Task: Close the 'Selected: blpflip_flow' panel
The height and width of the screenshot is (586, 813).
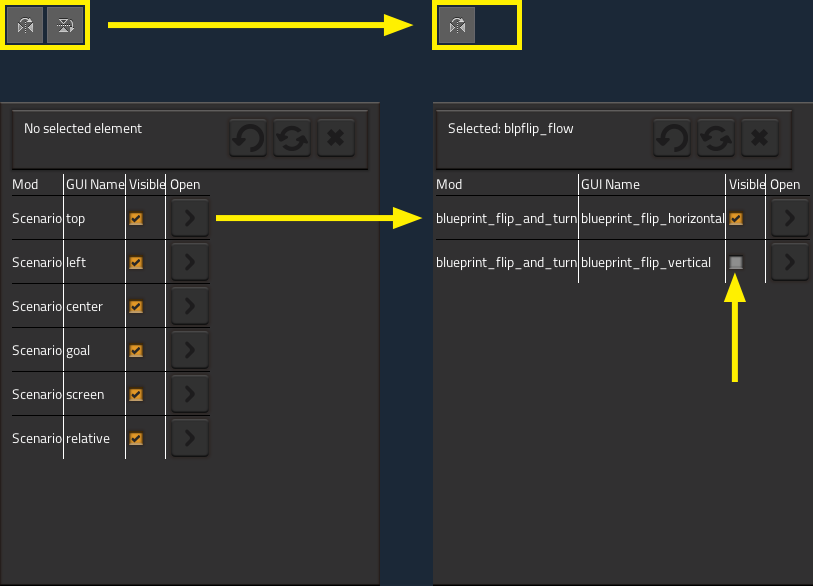Action: (x=760, y=139)
